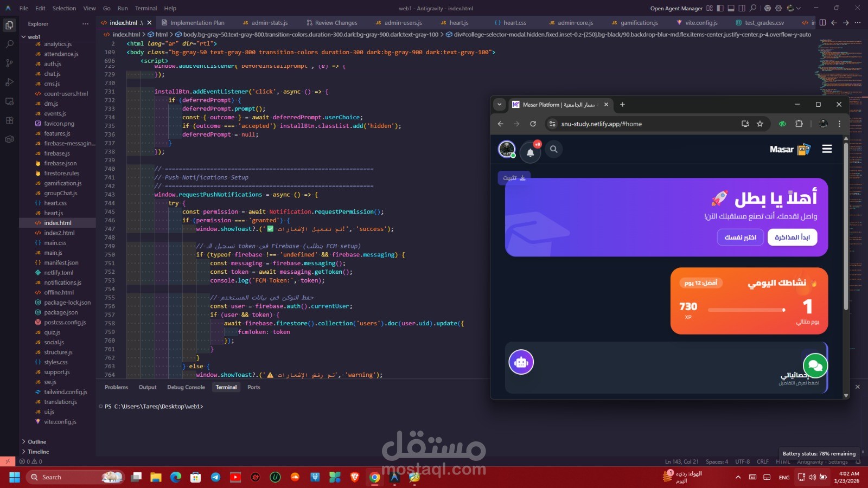Change encoding via UTF-8 status item
Screen dimensions: 868x488
point(742,461)
